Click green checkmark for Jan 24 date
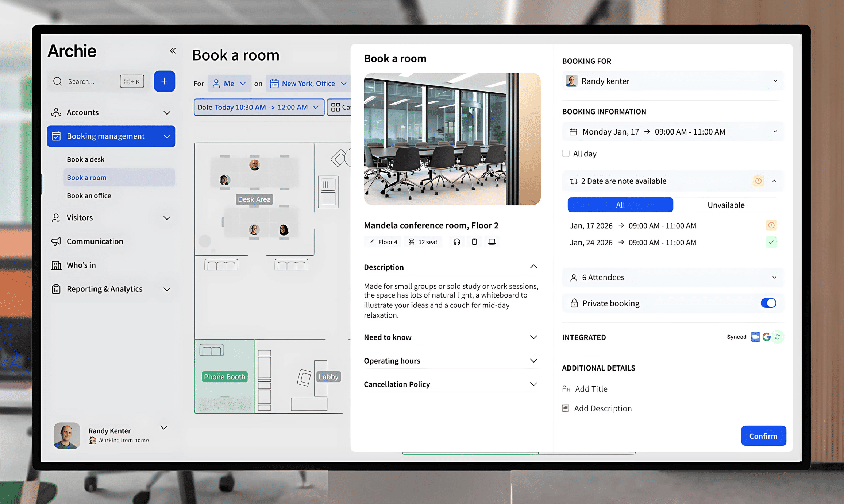Screen dimensions: 844x504 771,242
